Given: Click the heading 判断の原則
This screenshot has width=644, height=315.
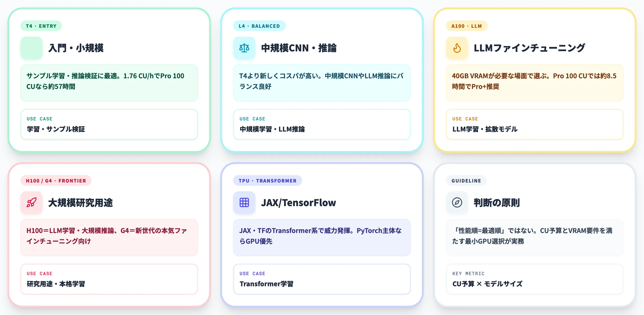Looking at the screenshot, I should tap(496, 203).
